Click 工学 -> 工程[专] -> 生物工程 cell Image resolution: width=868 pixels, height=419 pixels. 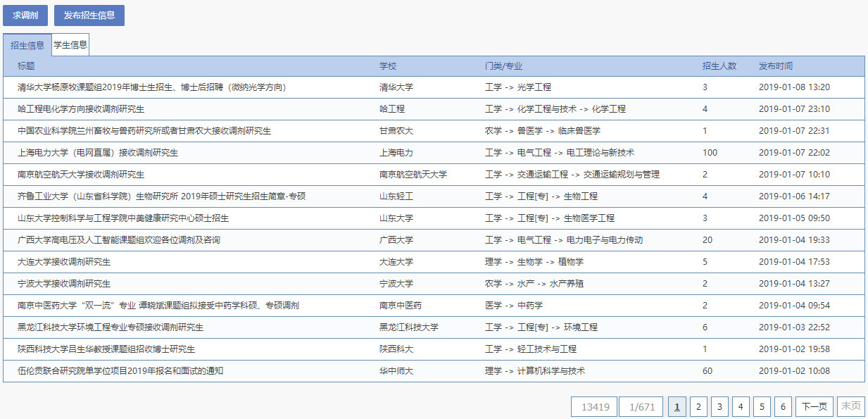541,196
